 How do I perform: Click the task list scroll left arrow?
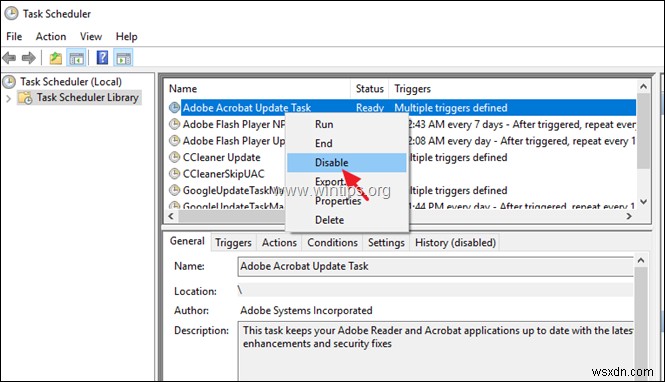pyautogui.click(x=171, y=216)
